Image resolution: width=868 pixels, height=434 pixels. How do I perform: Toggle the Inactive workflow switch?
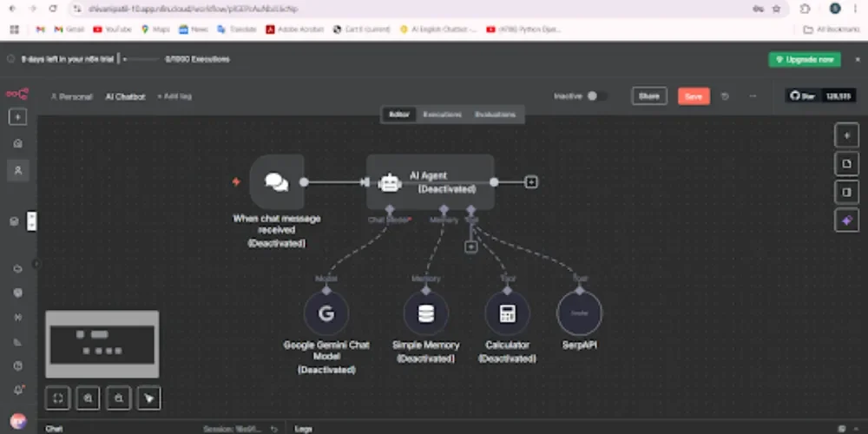pos(596,96)
